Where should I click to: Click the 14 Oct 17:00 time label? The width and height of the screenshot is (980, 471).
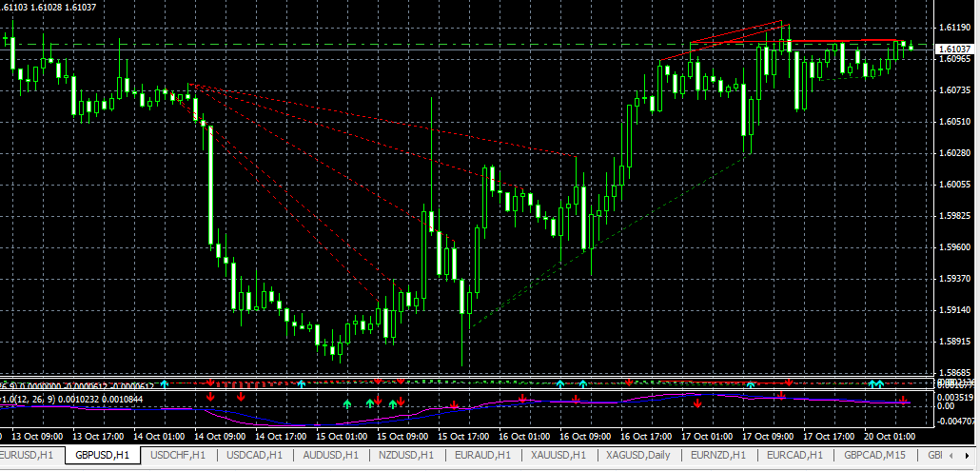pyautogui.click(x=279, y=436)
